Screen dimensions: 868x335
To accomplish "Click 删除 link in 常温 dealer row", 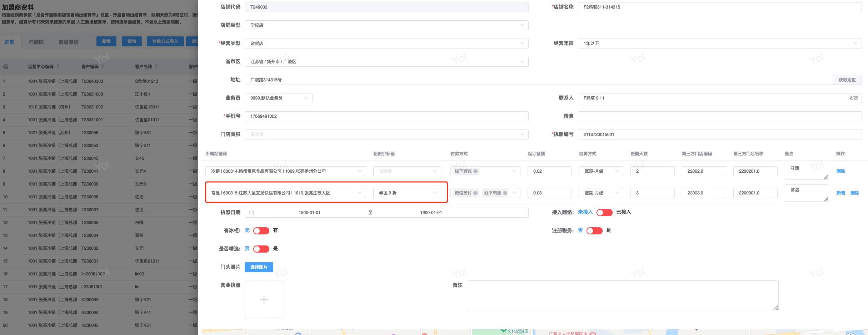I will tap(855, 193).
